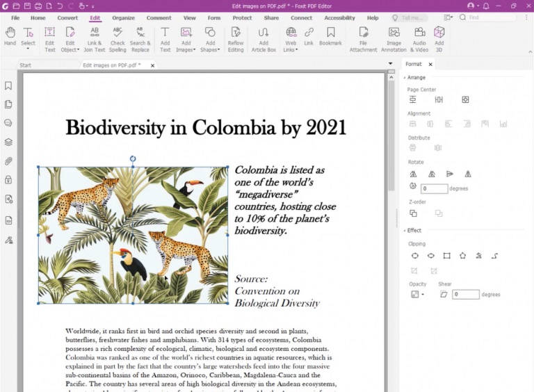Image resolution: width=534 pixels, height=392 pixels.
Task: Click Add 3D tool
Action: click(x=439, y=40)
